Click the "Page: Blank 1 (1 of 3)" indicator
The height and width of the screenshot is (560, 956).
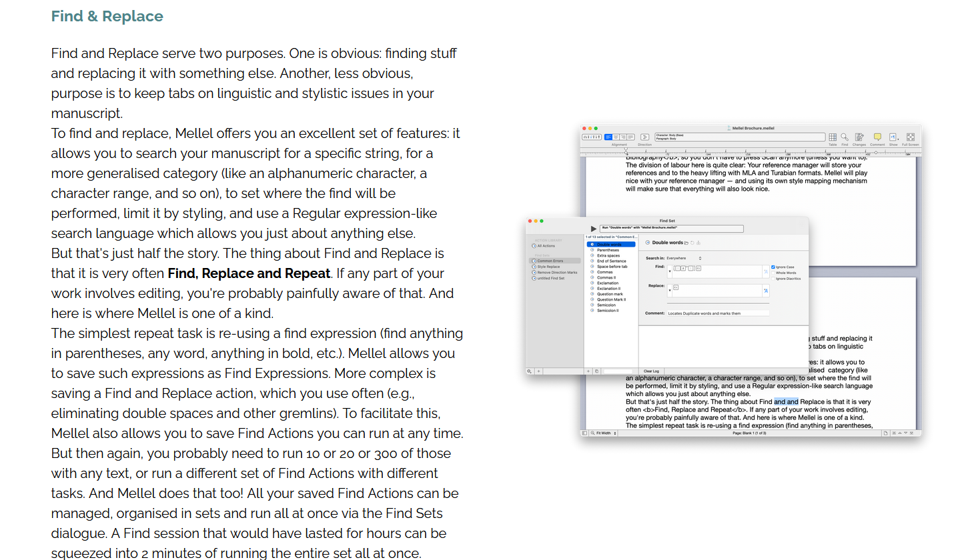tap(749, 433)
